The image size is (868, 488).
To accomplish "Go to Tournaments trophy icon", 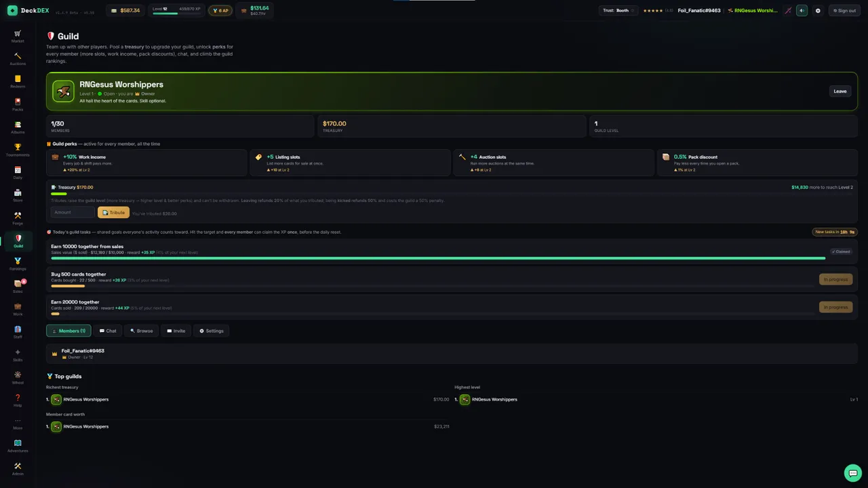I will (x=18, y=150).
